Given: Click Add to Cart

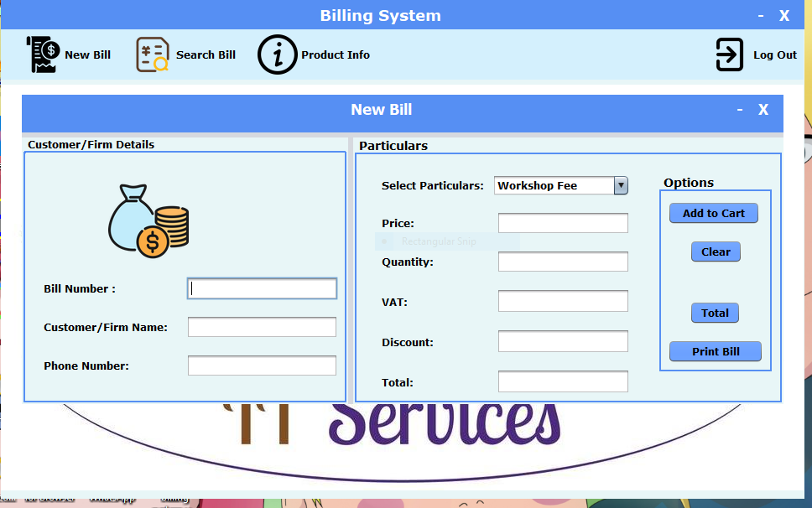Looking at the screenshot, I should [x=713, y=213].
